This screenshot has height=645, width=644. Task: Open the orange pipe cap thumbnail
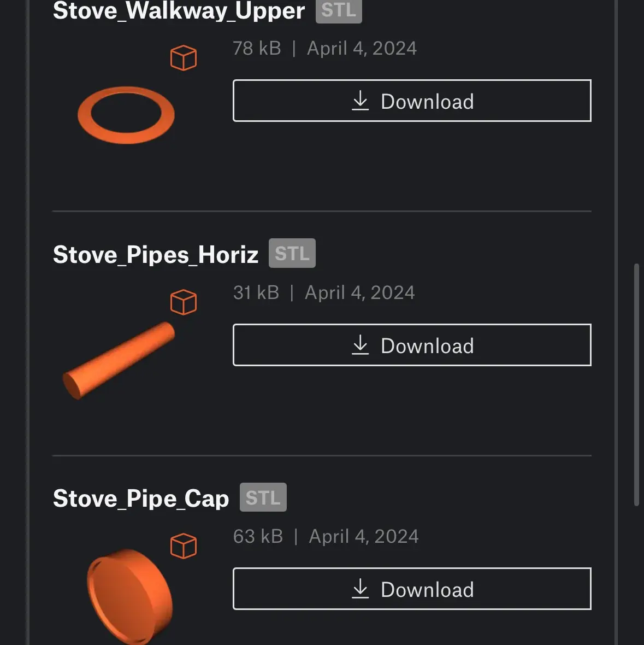click(x=130, y=596)
